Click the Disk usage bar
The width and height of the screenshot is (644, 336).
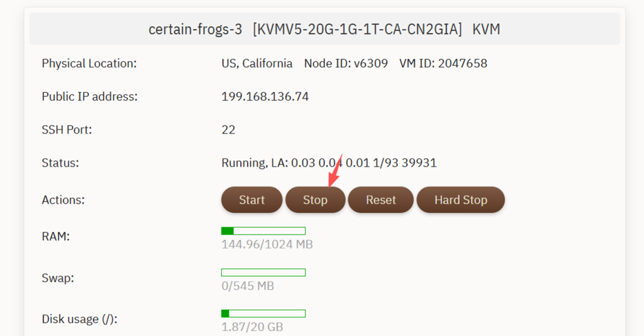pos(263,313)
